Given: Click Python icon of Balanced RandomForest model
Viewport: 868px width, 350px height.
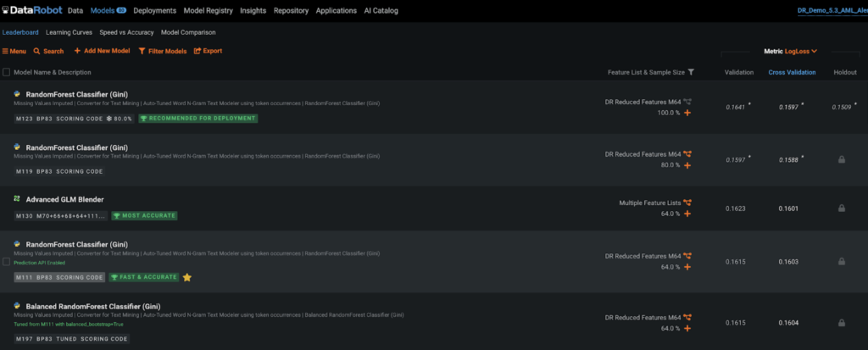Looking at the screenshot, I should [x=17, y=306].
